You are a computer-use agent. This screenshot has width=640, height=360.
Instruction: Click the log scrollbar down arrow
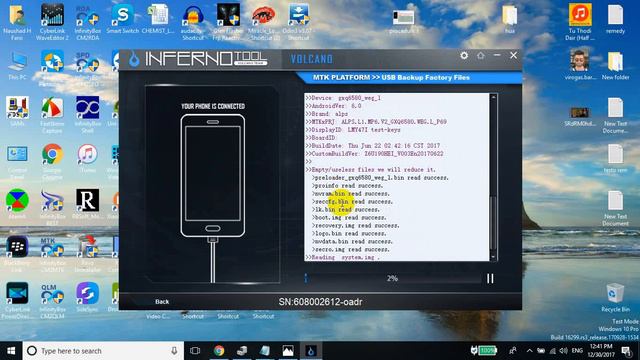tap(493, 257)
